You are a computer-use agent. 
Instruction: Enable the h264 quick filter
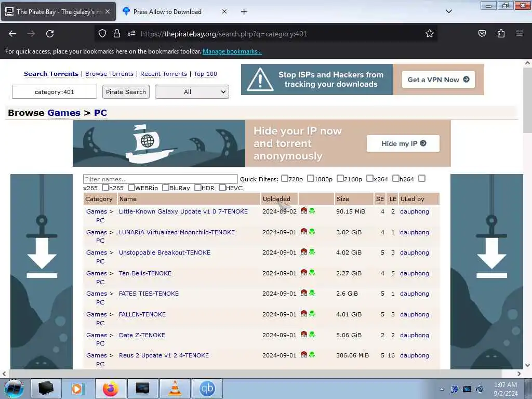(395, 178)
